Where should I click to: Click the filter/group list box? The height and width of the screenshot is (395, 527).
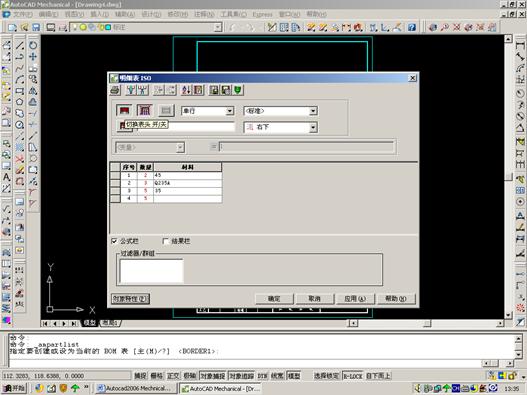[152, 271]
